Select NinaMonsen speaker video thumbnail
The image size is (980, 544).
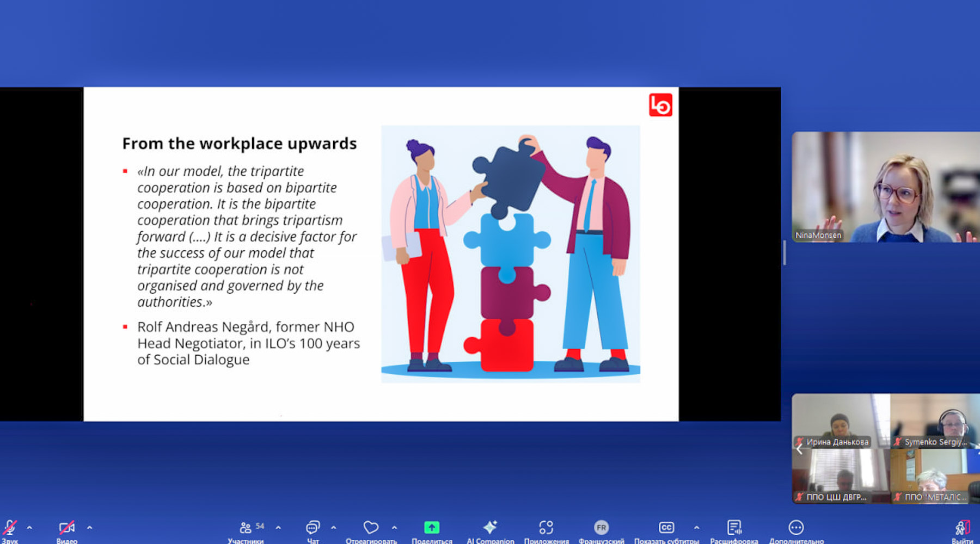tap(885, 187)
